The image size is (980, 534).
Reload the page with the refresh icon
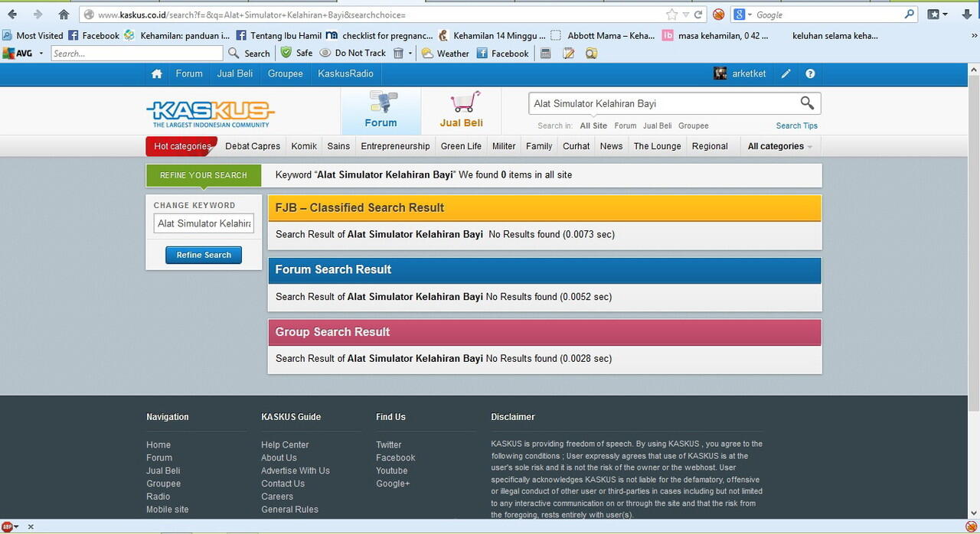tap(698, 15)
